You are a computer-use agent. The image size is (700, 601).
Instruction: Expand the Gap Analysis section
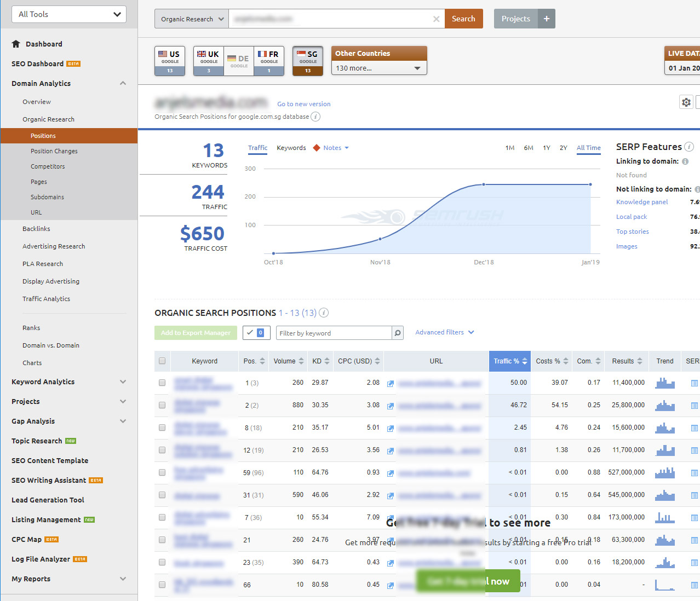(123, 421)
